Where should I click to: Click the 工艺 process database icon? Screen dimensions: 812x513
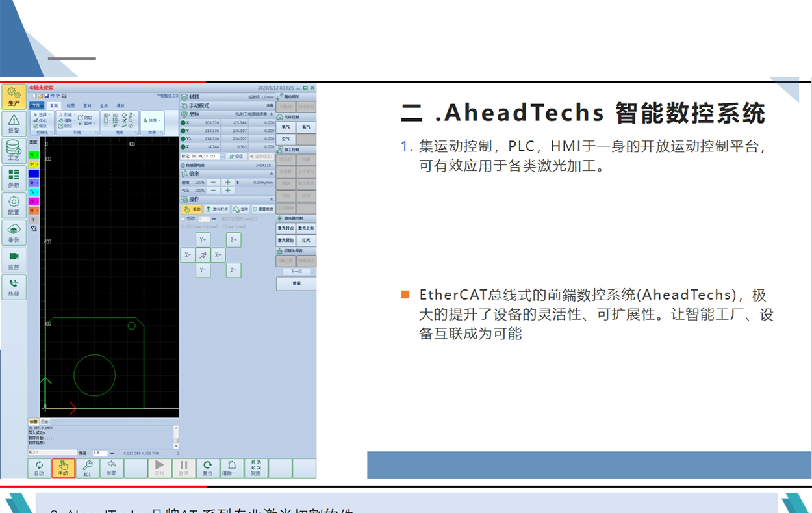(x=14, y=150)
